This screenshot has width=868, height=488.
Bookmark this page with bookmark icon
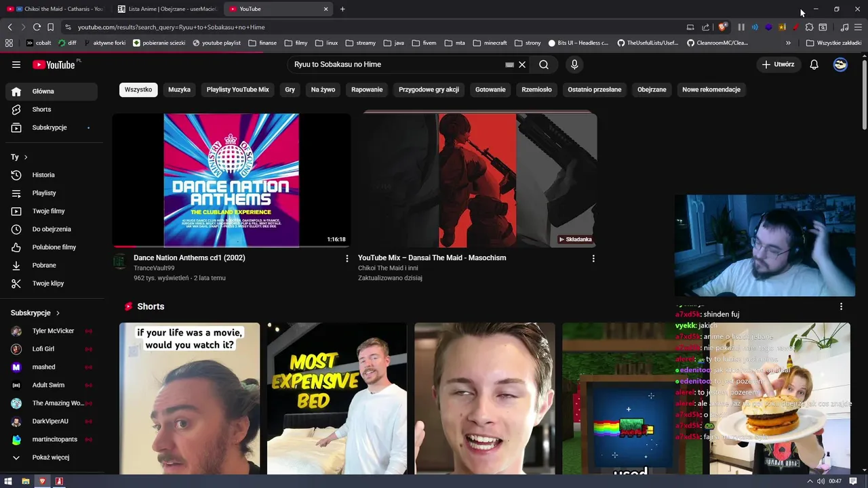[x=50, y=27]
